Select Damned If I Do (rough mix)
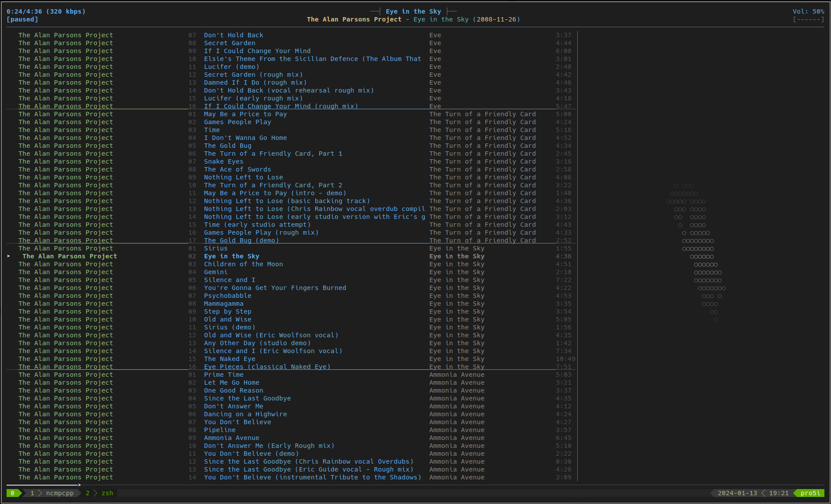The image size is (831, 504). pyautogui.click(x=255, y=82)
